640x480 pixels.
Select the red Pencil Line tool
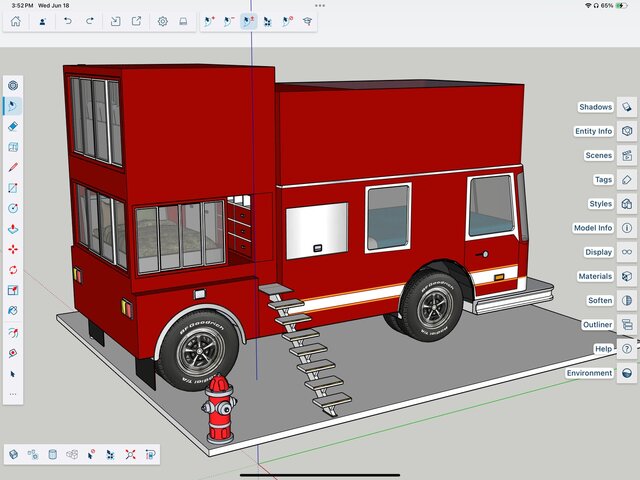pos(13,167)
